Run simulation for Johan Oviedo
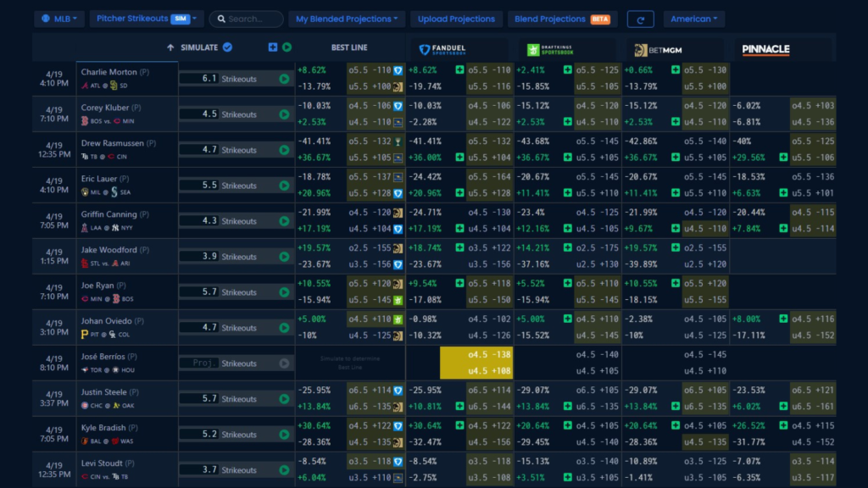 pyautogui.click(x=284, y=328)
